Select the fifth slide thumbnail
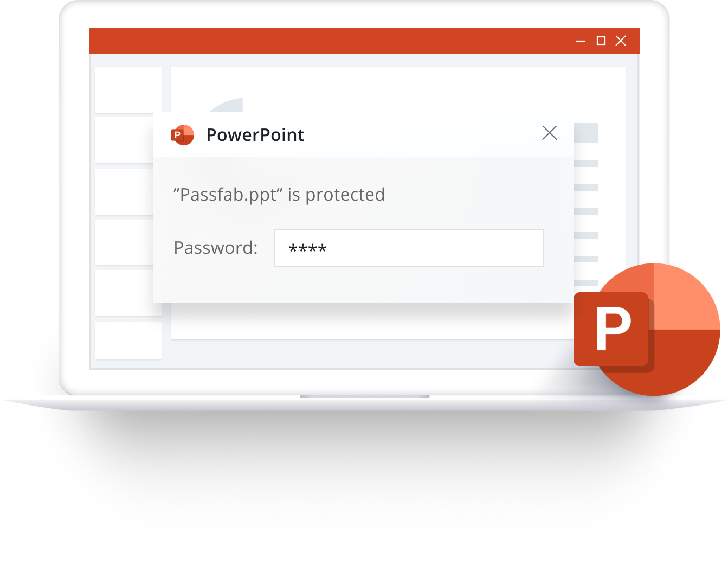 128,293
